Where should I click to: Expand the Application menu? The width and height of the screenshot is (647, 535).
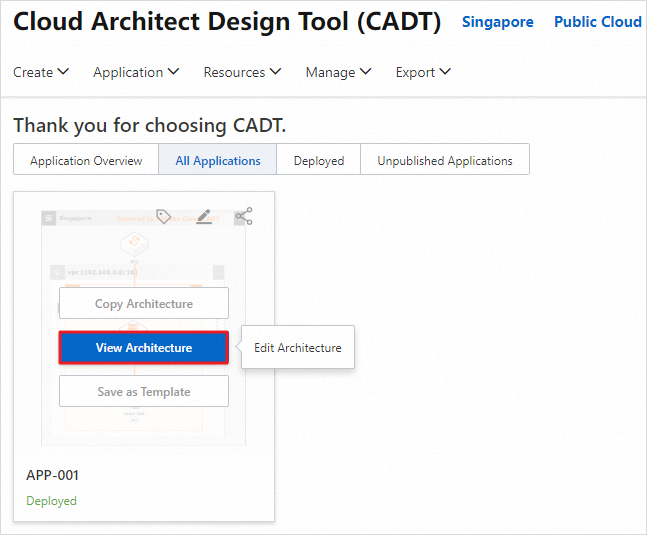click(136, 72)
